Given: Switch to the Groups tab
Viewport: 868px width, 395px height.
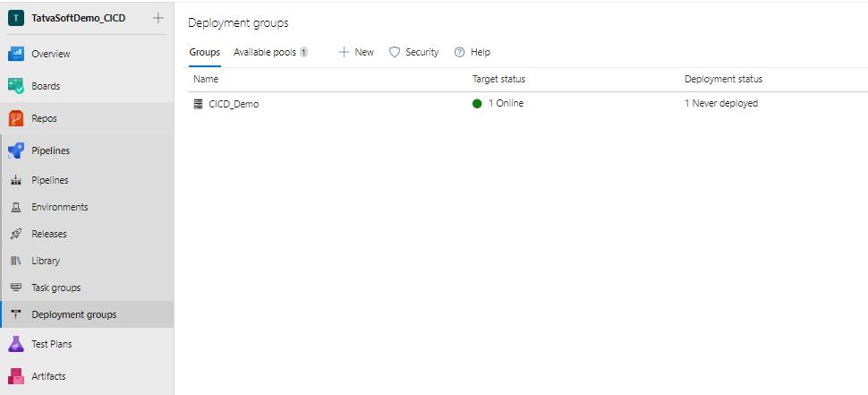Looking at the screenshot, I should (x=205, y=52).
